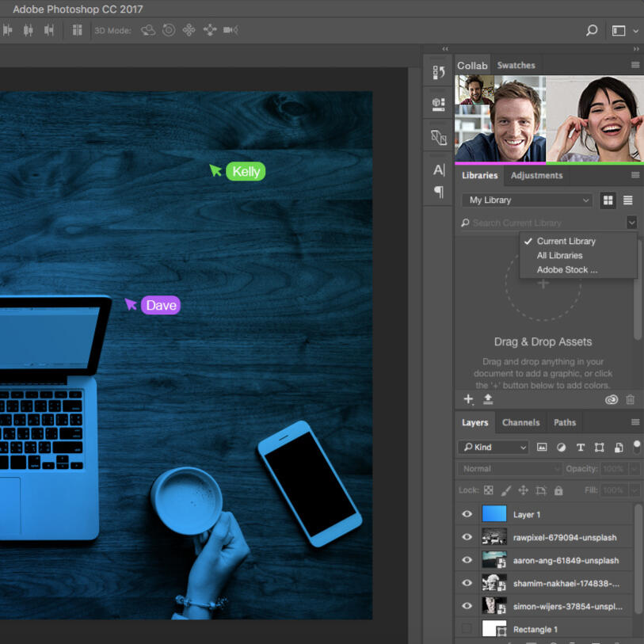The width and height of the screenshot is (644, 644).
Task: Switch Libraries to grid view
Action: (x=608, y=200)
